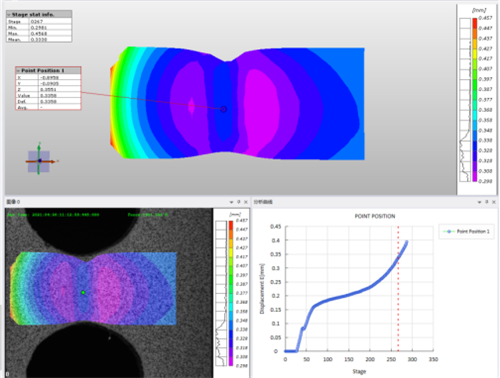Collapse the Stage stat info panel

click(9, 15)
